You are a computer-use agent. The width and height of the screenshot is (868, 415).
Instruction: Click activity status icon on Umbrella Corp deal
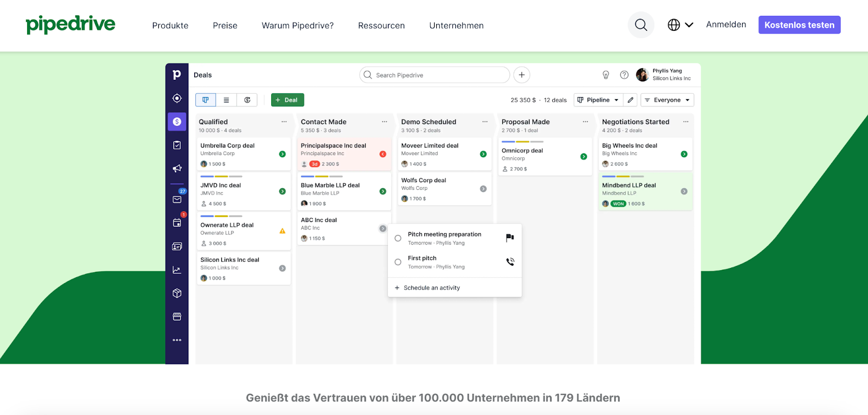282,154
